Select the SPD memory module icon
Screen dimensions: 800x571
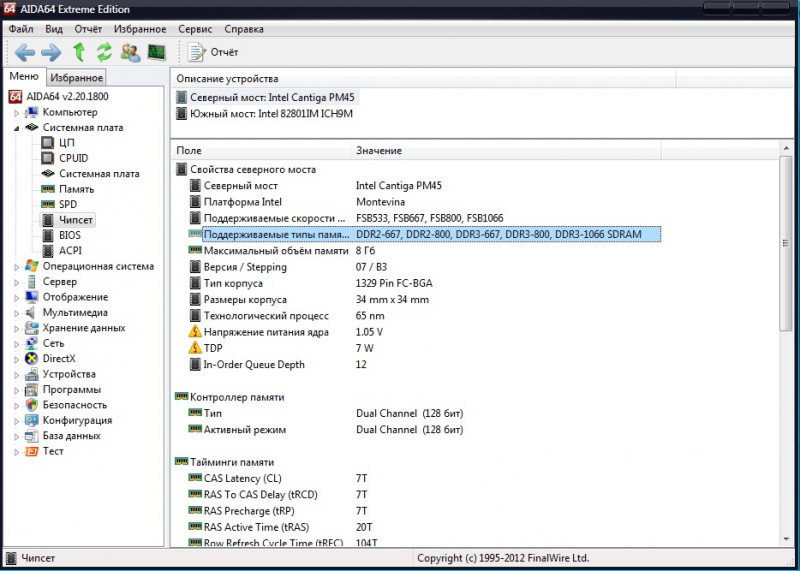[48, 205]
